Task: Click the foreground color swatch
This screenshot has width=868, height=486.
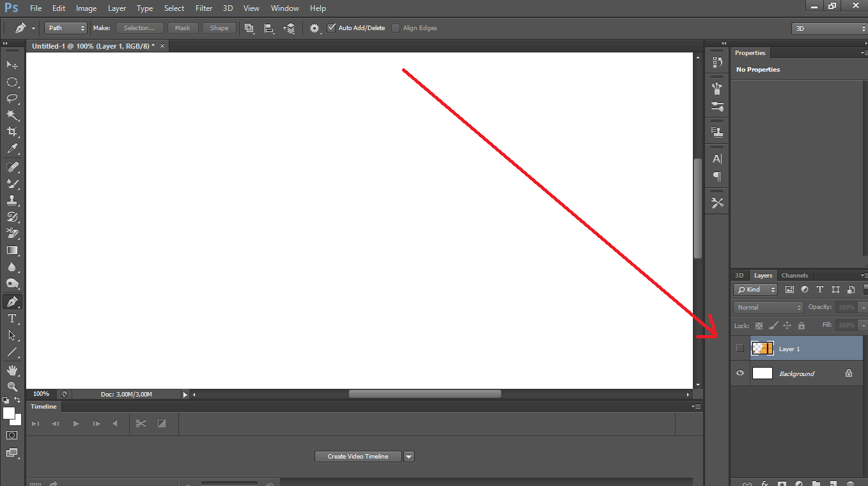Action: pos(8,413)
